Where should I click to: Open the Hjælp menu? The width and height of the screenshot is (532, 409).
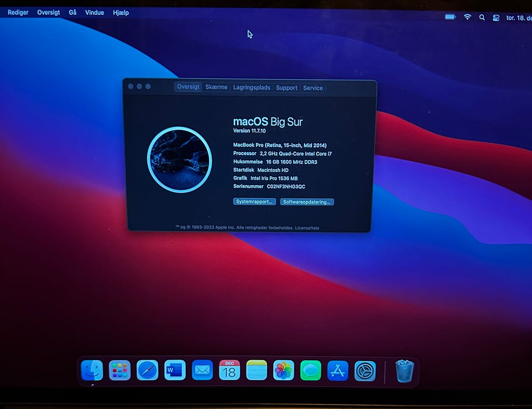121,13
